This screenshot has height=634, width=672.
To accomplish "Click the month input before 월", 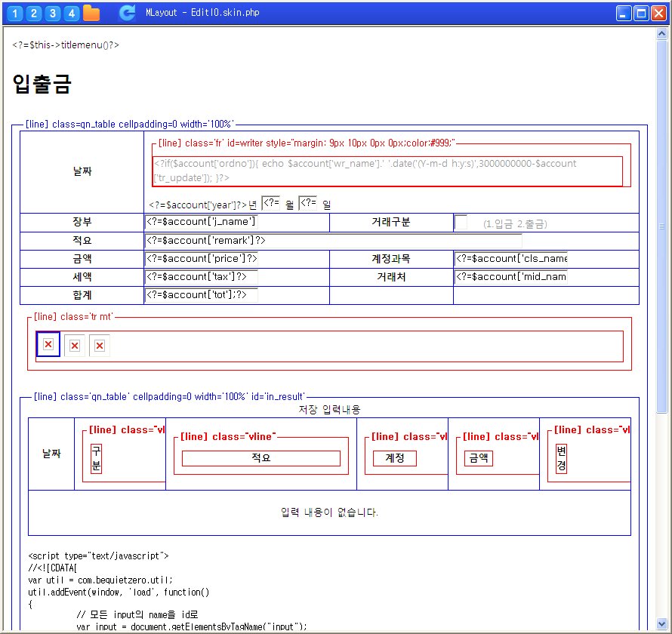I will pos(271,202).
